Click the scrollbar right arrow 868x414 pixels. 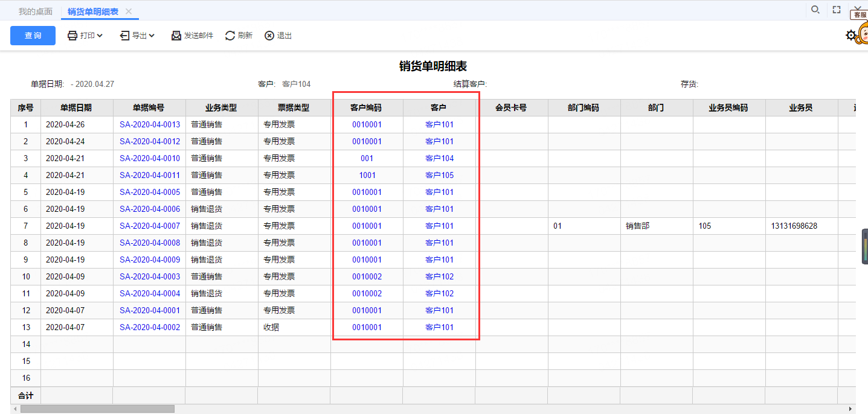(852, 409)
